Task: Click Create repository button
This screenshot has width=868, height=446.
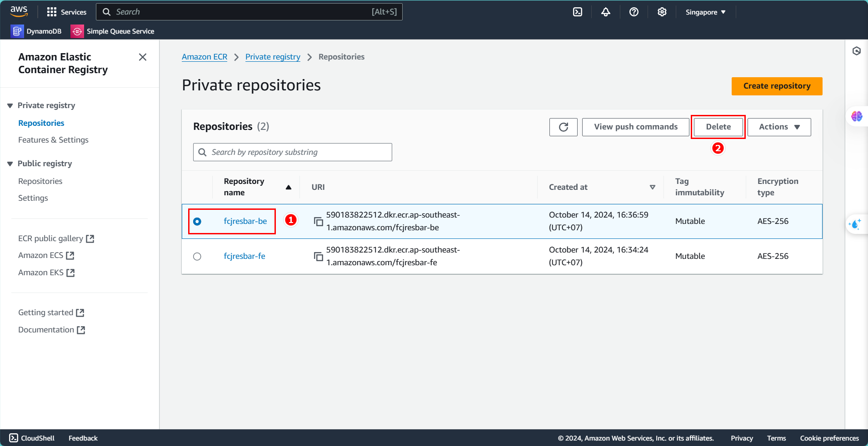Action: 777,86
